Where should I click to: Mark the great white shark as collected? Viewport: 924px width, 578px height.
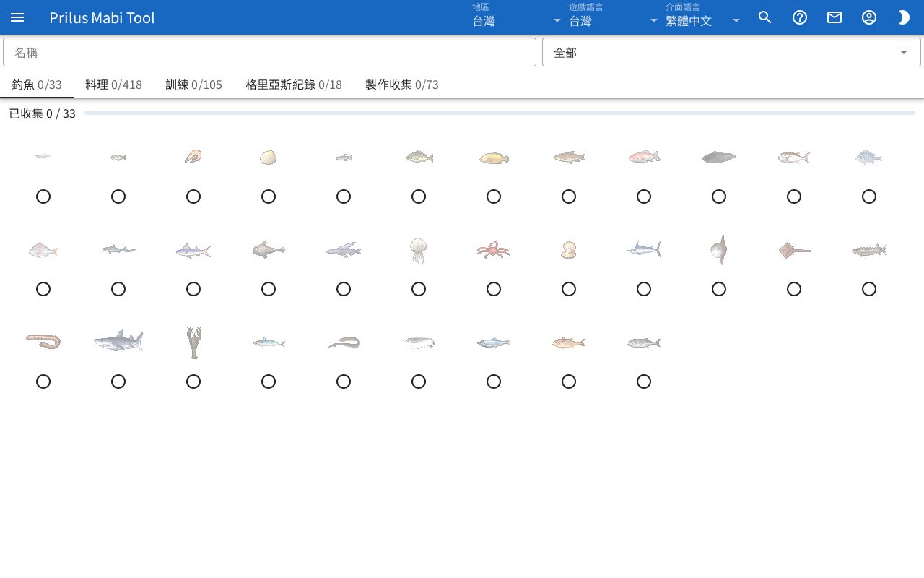tap(118, 381)
